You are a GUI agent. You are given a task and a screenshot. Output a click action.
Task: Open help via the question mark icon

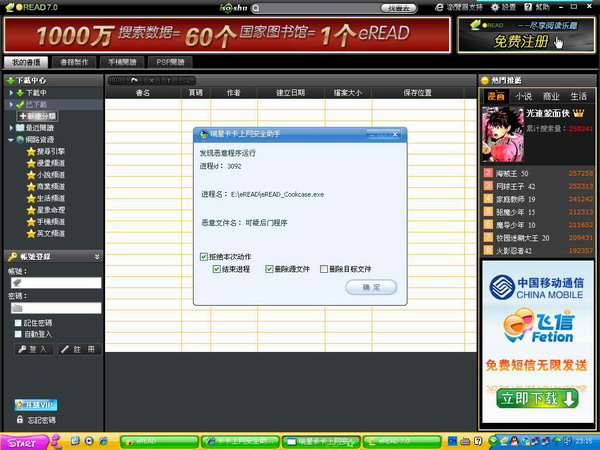click(x=528, y=7)
